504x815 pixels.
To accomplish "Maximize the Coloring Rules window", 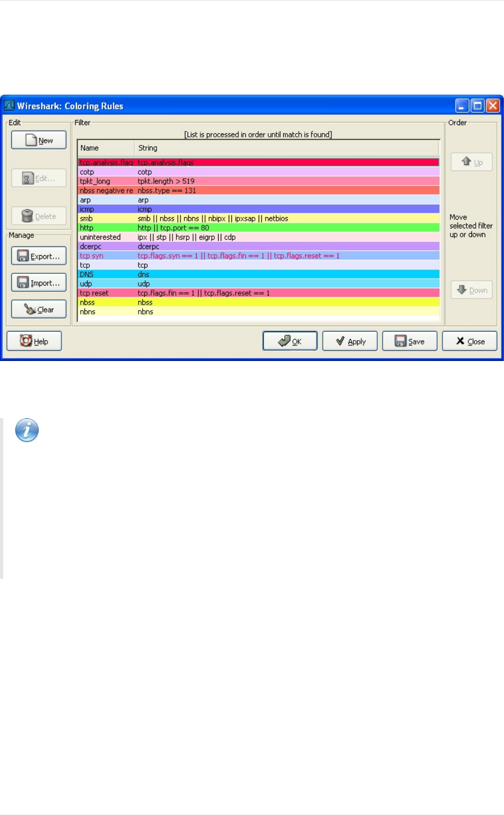I will tap(478, 105).
